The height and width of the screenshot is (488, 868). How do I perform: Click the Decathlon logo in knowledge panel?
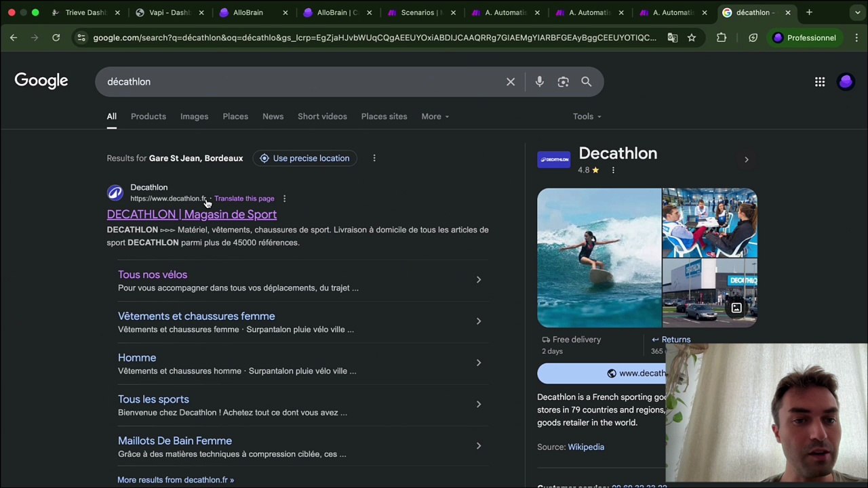pyautogui.click(x=554, y=159)
